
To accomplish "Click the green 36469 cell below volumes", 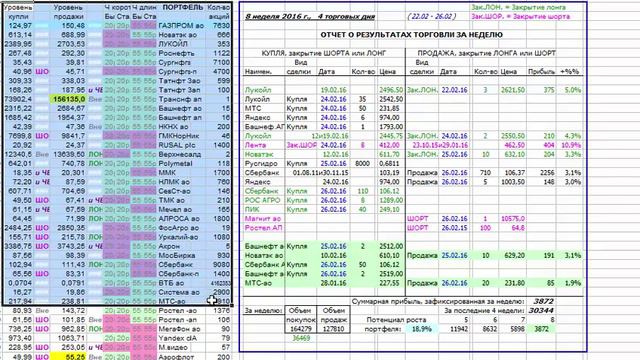I will (301, 338).
